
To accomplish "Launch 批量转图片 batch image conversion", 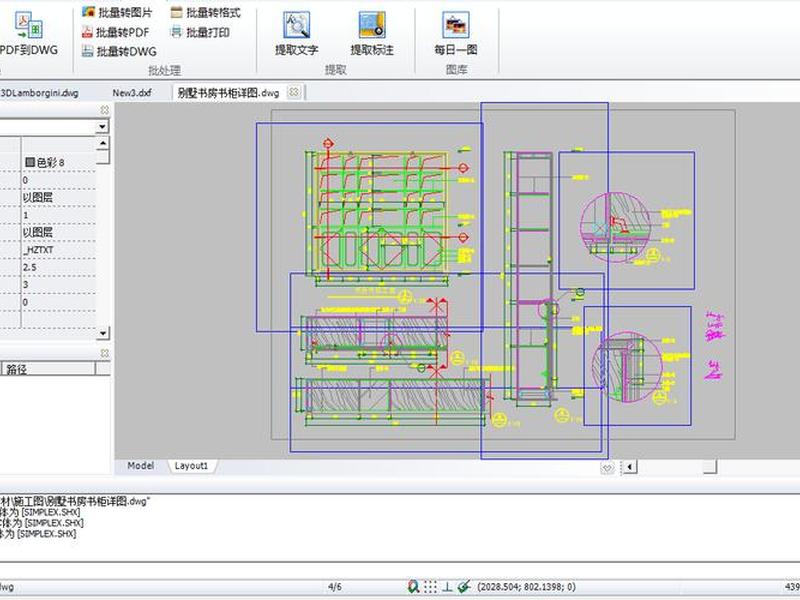I will (117, 12).
